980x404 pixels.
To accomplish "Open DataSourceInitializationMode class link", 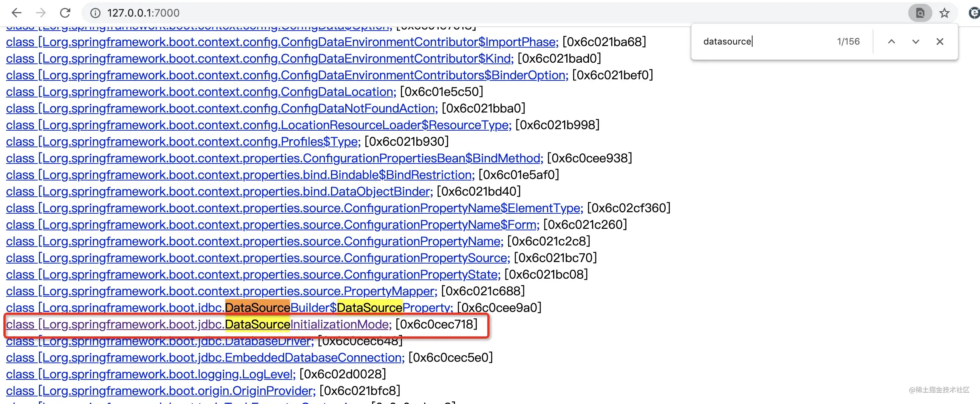I will click(x=199, y=324).
